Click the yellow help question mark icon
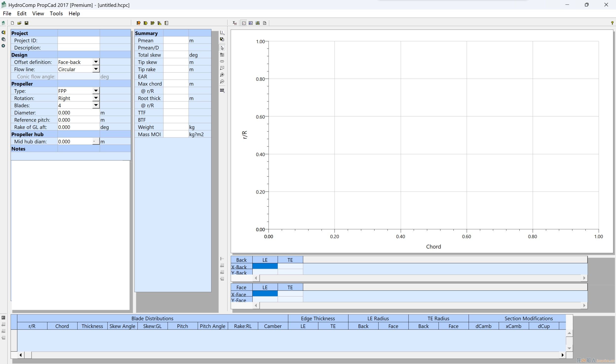This screenshot has width=616, height=364. 612,23
